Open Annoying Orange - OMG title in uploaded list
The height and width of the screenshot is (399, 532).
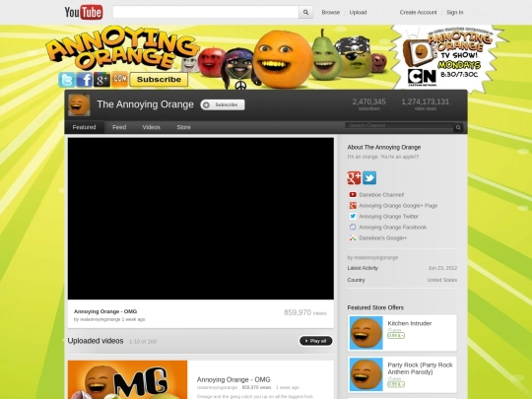(x=233, y=379)
